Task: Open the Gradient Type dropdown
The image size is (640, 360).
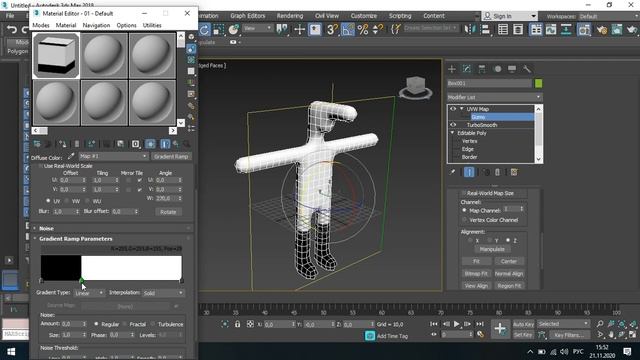Action: [89, 293]
